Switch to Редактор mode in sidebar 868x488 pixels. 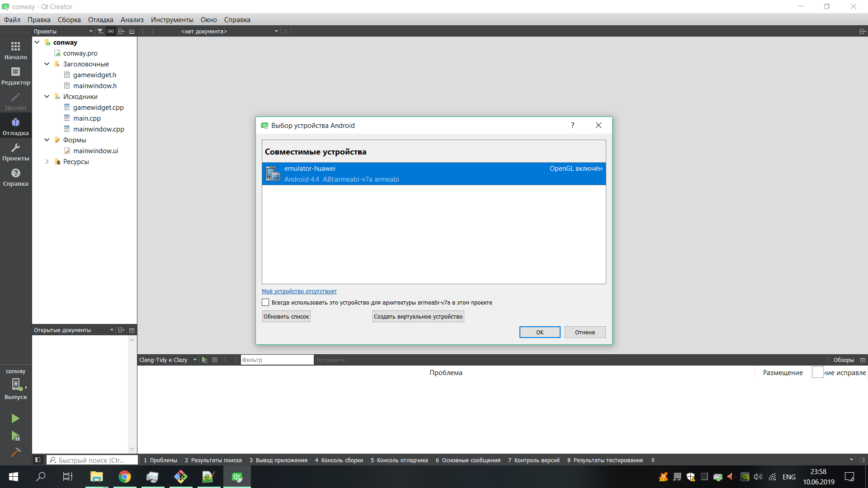[x=15, y=75]
